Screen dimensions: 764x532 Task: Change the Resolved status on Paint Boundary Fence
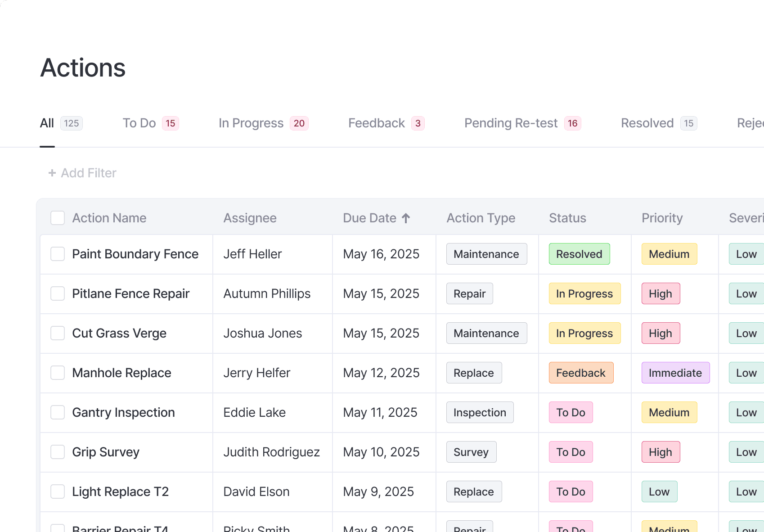tap(579, 254)
